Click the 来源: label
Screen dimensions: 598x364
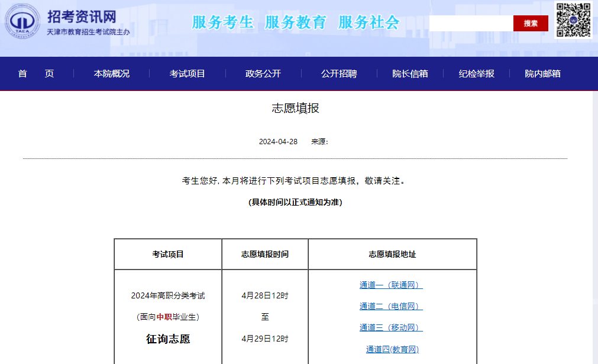tap(319, 142)
